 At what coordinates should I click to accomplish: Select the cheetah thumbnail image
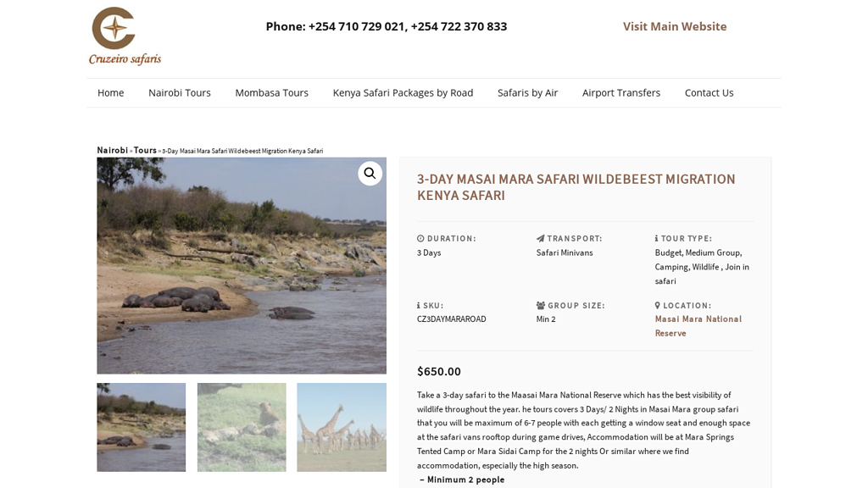242,427
